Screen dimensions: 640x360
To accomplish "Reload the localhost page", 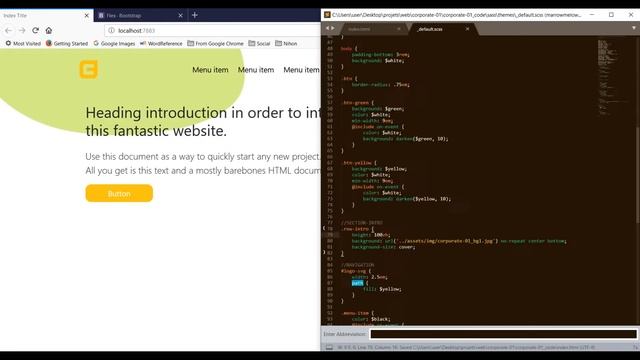I will point(36,31).
